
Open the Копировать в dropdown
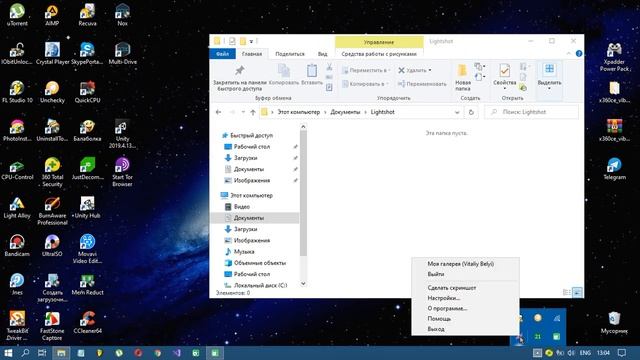click(365, 84)
